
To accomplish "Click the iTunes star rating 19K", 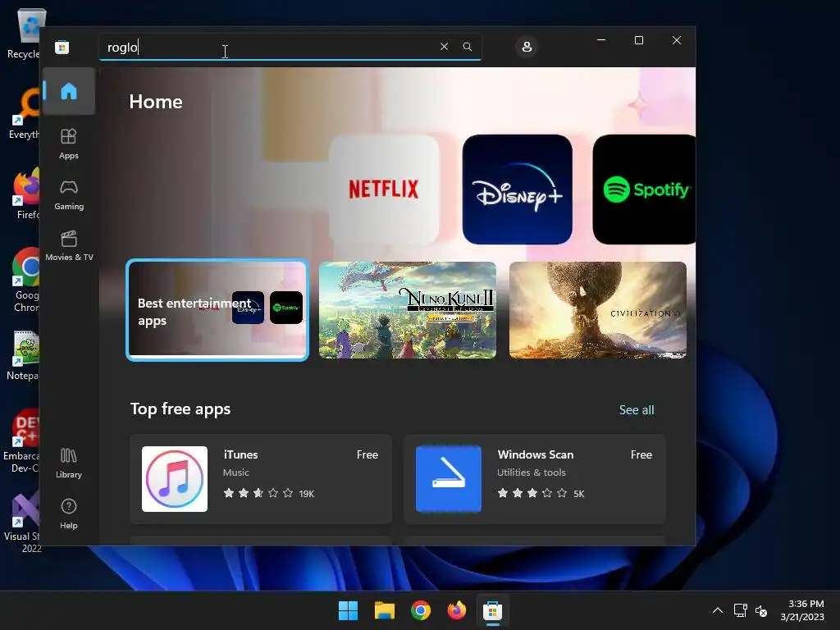I will coord(269,493).
